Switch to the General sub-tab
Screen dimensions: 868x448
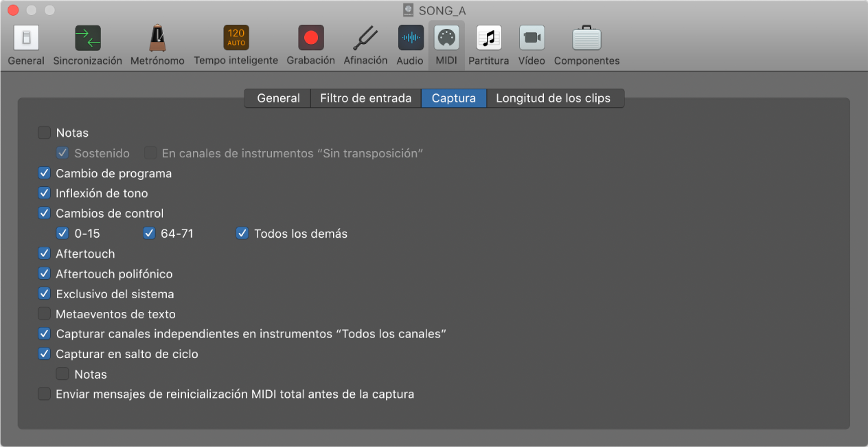(278, 98)
